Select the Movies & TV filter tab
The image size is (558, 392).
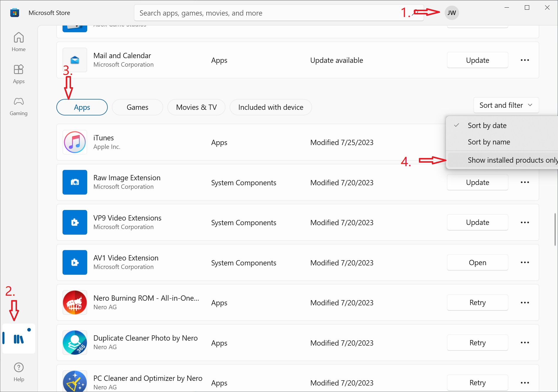point(196,107)
